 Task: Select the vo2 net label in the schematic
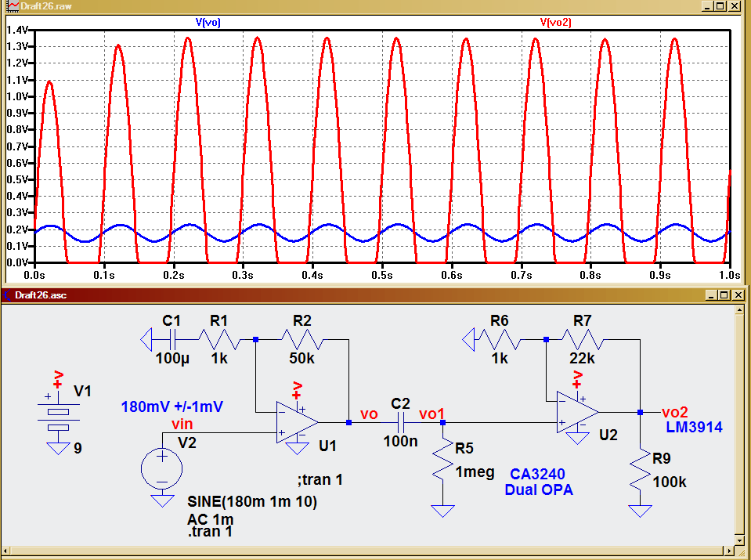pos(675,412)
